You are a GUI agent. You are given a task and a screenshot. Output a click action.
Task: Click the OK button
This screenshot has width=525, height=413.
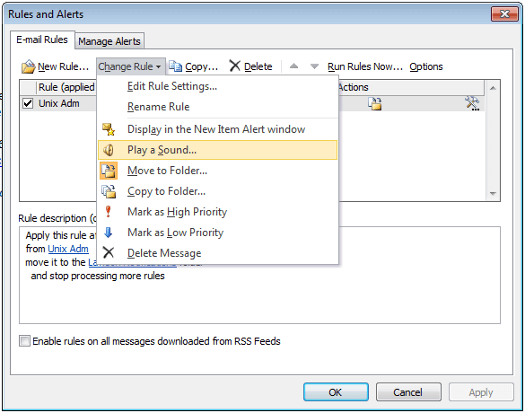(x=336, y=392)
